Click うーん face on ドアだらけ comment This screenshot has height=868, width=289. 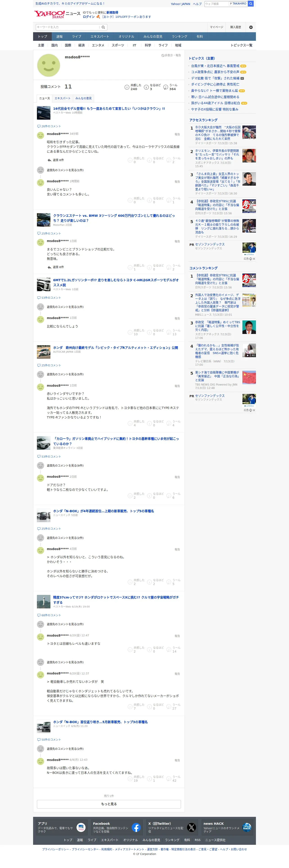pyautogui.click(x=169, y=496)
